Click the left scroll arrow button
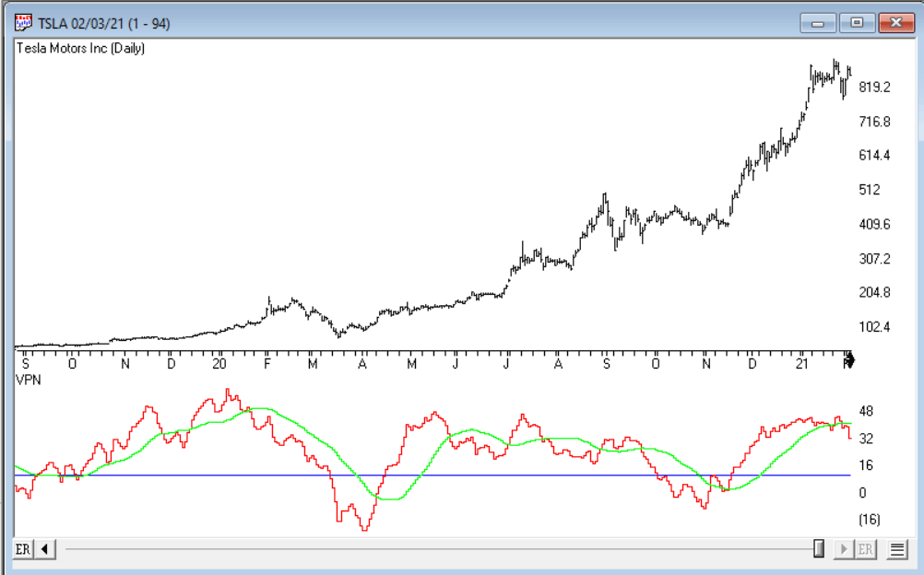The image size is (924, 575). [x=45, y=550]
